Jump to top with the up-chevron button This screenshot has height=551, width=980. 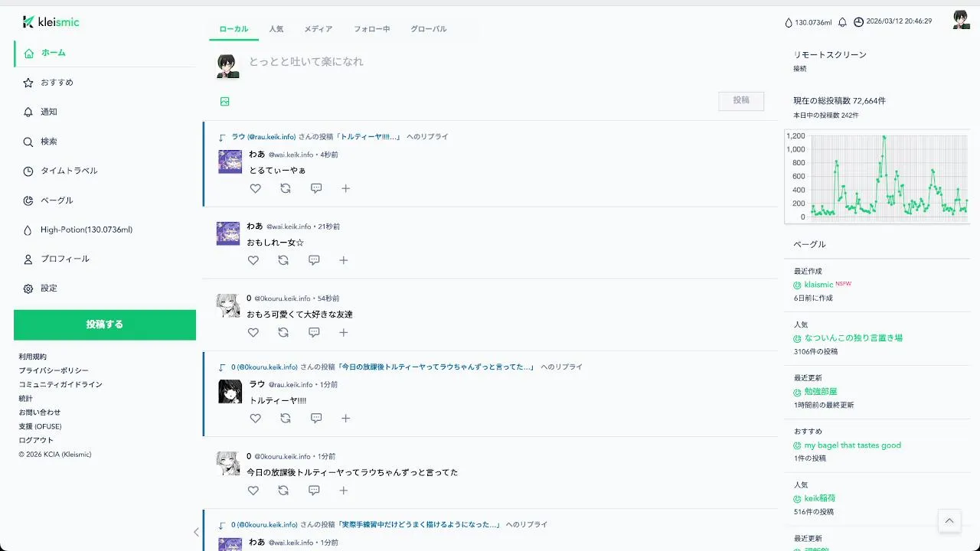coord(949,520)
